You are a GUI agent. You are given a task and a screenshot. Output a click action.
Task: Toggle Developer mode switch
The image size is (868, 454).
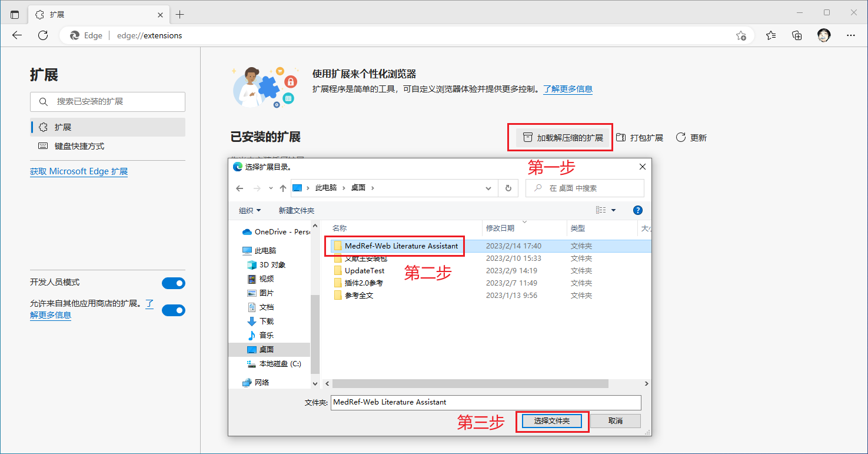(x=173, y=283)
